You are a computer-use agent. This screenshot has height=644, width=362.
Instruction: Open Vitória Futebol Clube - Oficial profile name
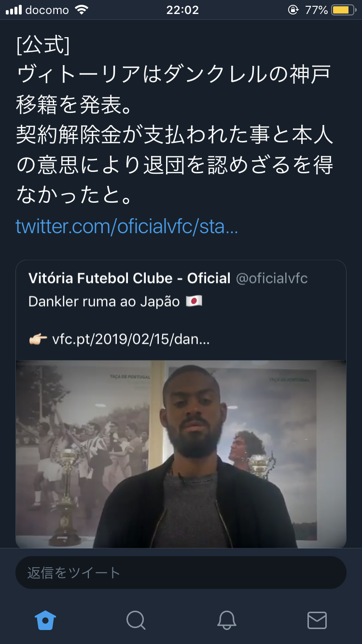(129, 278)
